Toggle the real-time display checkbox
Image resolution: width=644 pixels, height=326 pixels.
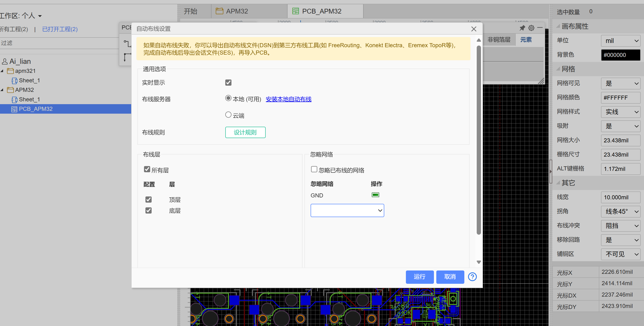[228, 83]
